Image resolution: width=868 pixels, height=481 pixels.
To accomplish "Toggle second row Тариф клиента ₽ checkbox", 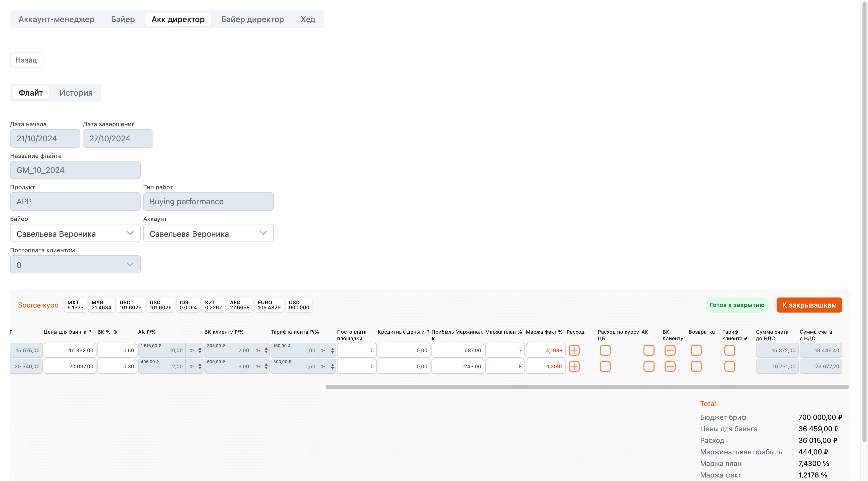I will tap(730, 366).
